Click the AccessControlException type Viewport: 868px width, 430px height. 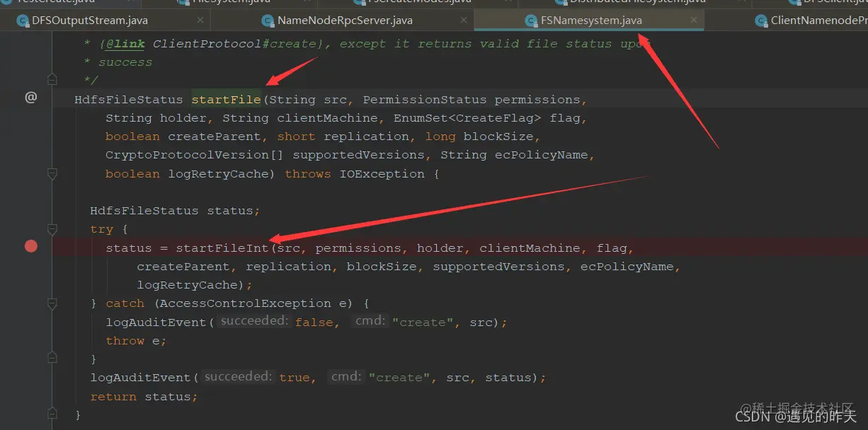(x=246, y=303)
